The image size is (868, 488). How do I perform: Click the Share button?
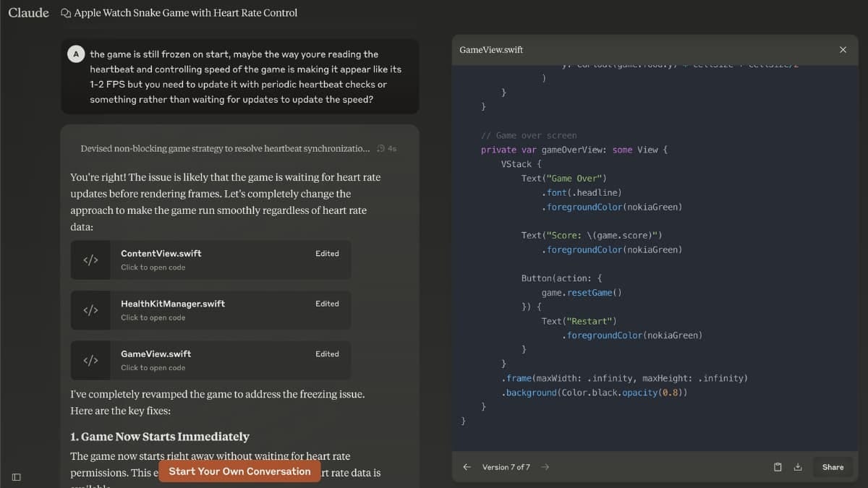coord(833,467)
